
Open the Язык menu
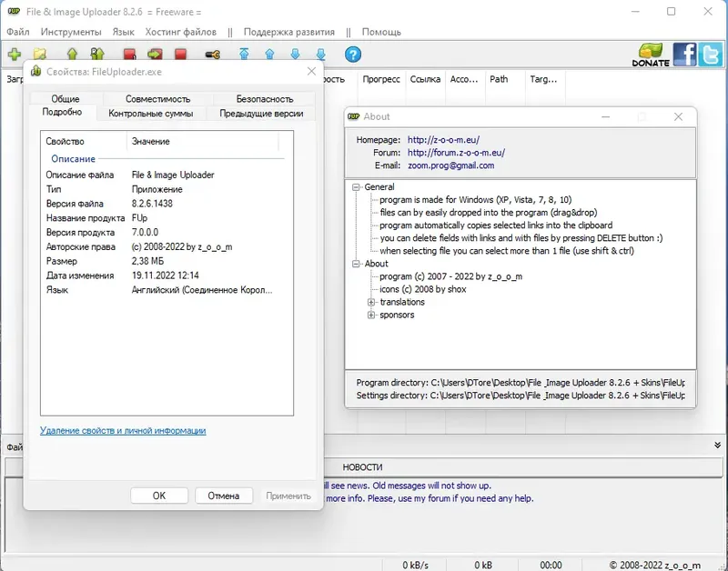point(124,32)
